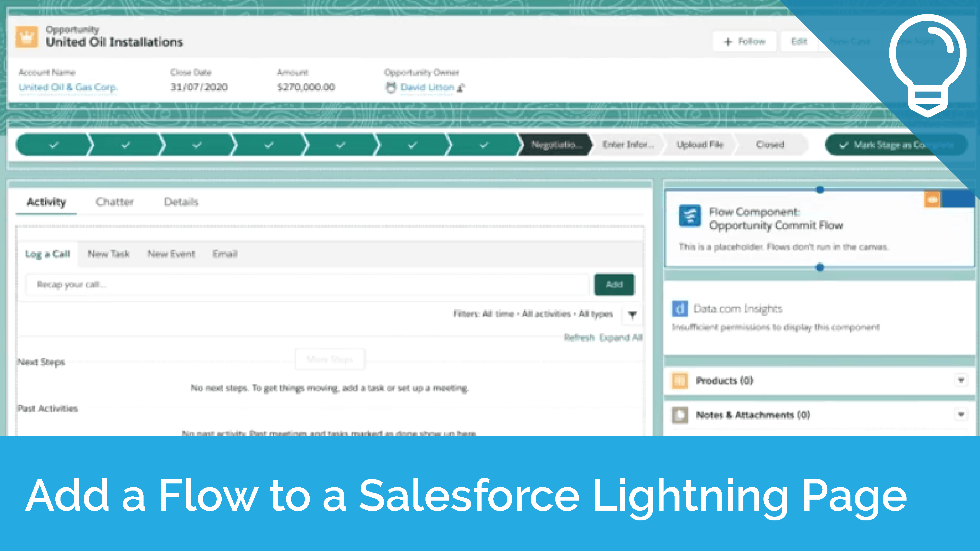The width and height of the screenshot is (980, 551).
Task: Click the Products related list icon
Action: click(x=680, y=380)
